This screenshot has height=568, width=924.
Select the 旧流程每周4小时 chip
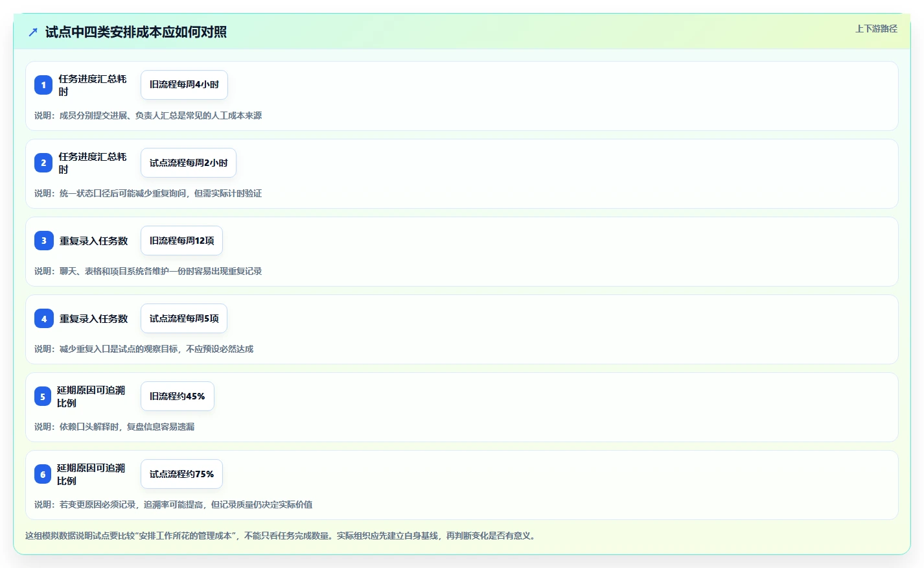coord(184,85)
